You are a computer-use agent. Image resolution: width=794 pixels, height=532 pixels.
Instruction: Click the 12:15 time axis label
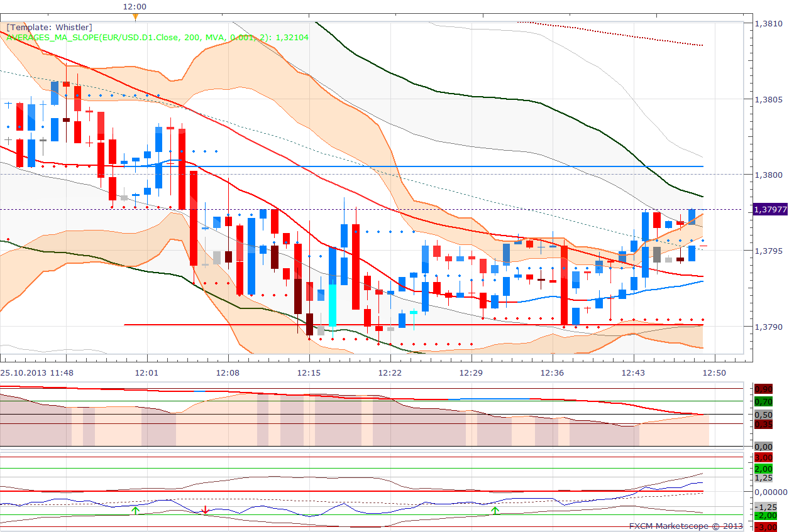click(x=309, y=372)
